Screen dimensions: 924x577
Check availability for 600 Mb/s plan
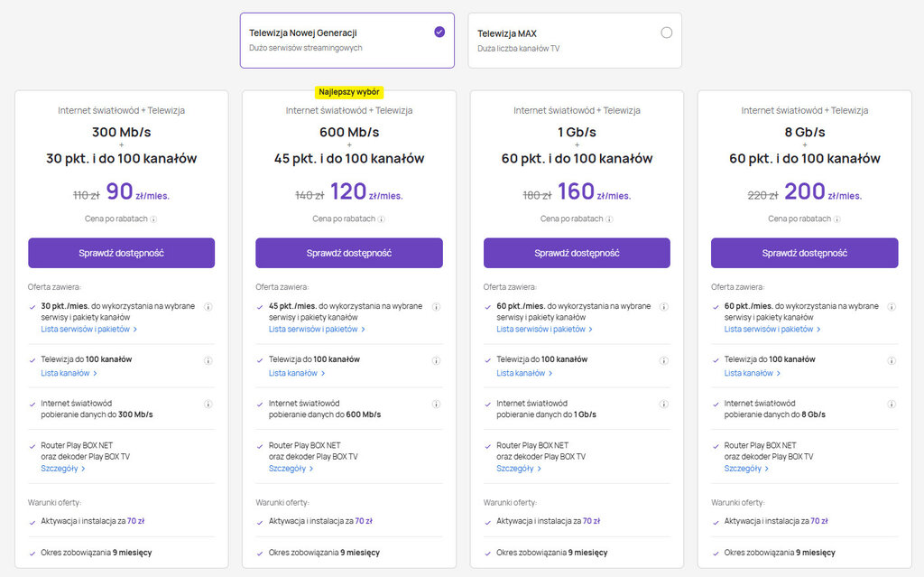[349, 253]
